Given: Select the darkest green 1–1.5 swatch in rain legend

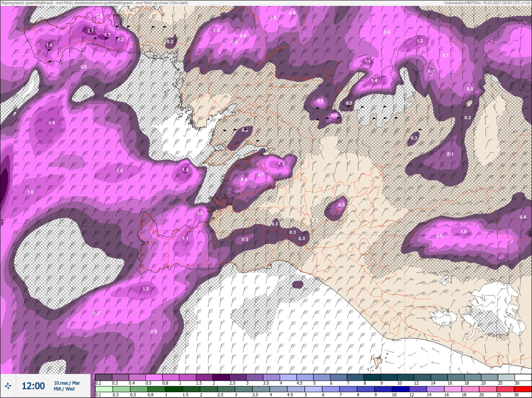Looking at the screenshot, I should pos(174,390).
